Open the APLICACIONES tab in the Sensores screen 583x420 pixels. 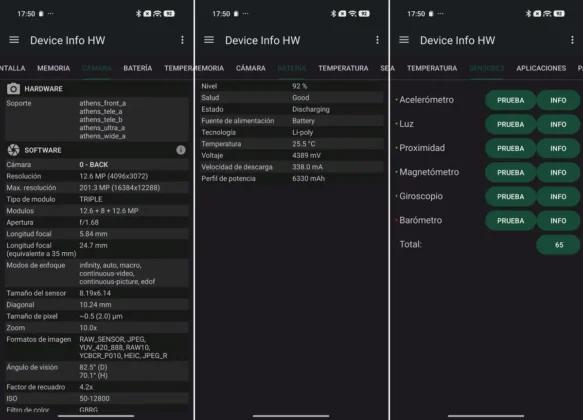click(541, 68)
